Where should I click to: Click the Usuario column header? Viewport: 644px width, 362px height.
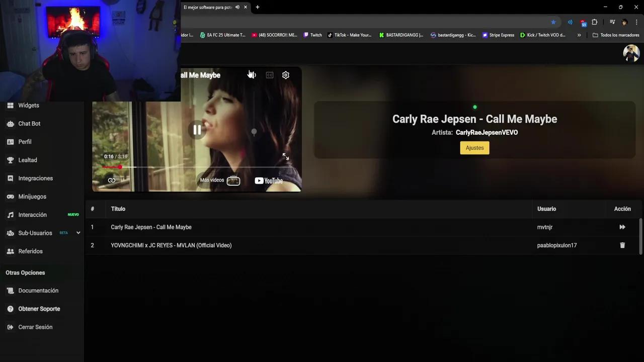point(546,209)
